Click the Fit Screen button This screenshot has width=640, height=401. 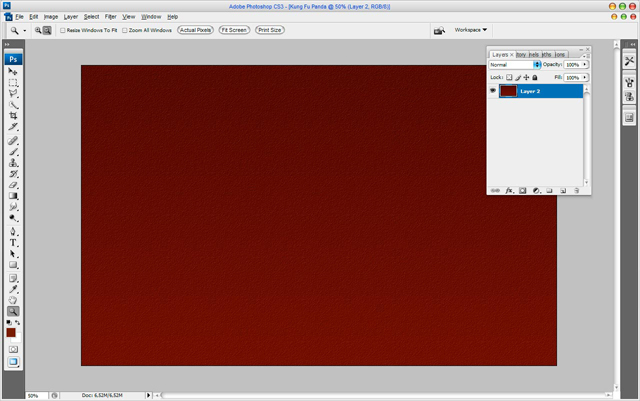click(x=234, y=30)
